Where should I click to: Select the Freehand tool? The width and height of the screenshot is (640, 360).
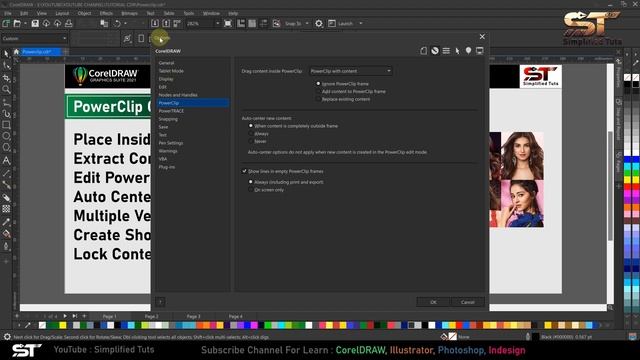pos(6,102)
